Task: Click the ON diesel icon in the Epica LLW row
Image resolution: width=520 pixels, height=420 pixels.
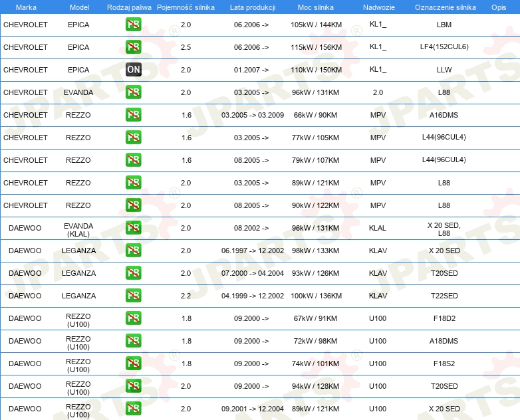Action: pyautogui.click(x=133, y=70)
